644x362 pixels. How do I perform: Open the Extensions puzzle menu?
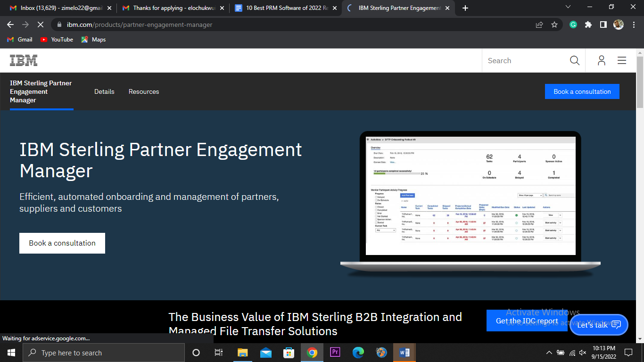pos(588,25)
